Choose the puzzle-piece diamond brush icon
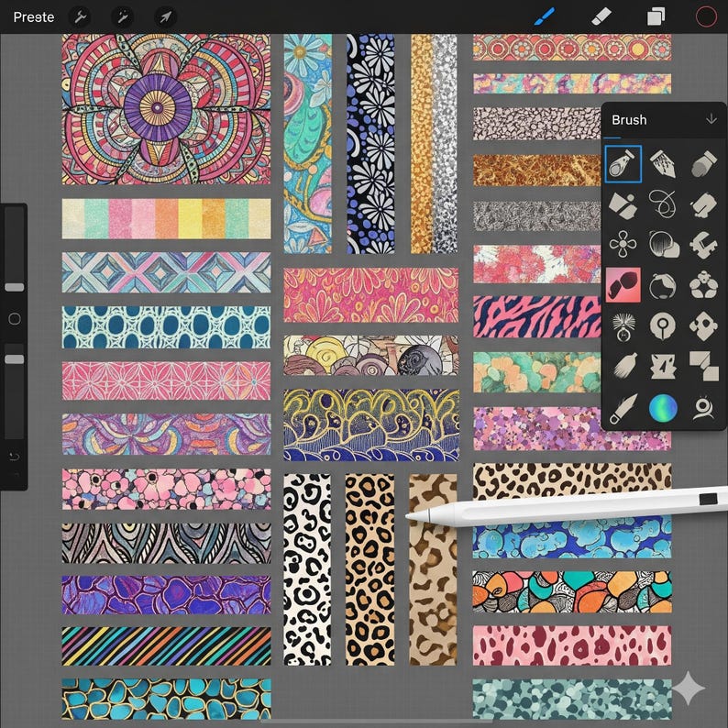 pos(703,326)
